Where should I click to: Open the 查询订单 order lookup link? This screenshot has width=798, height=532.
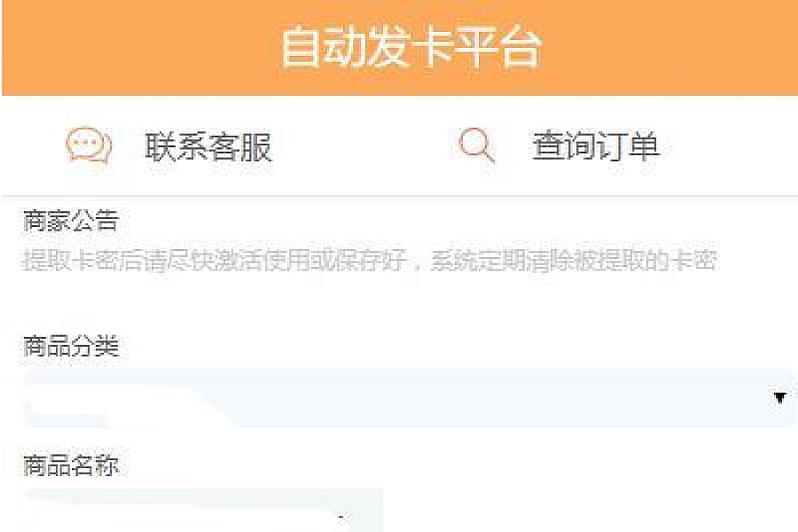coord(596,145)
